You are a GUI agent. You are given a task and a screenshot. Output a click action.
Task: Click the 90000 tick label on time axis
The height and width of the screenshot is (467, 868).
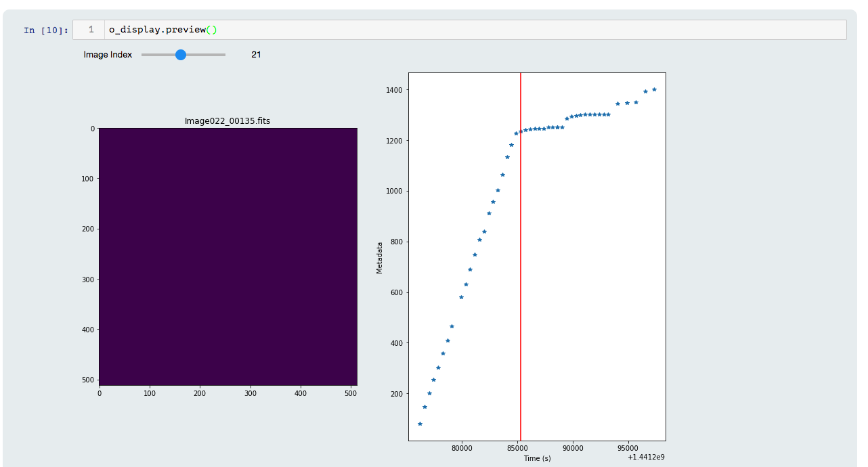tap(573, 448)
